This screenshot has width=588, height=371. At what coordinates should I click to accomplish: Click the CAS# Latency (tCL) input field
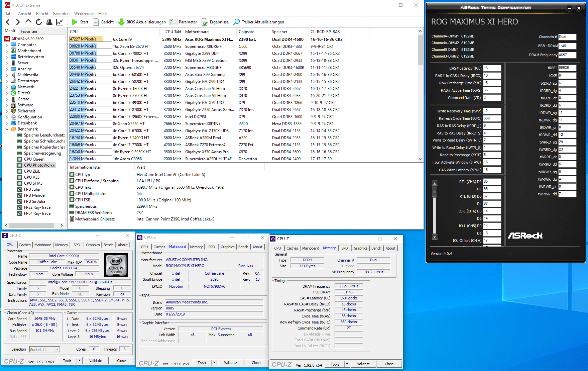(492, 68)
